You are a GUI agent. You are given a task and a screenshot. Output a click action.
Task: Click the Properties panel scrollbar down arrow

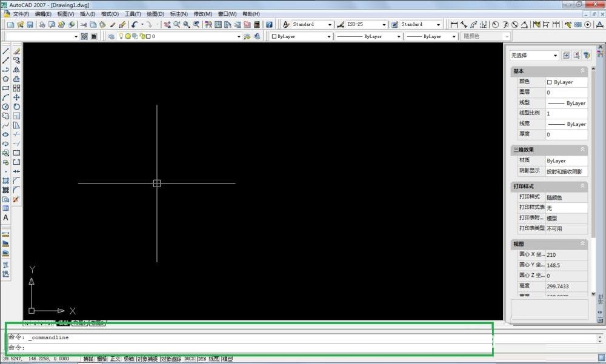pos(593,294)
